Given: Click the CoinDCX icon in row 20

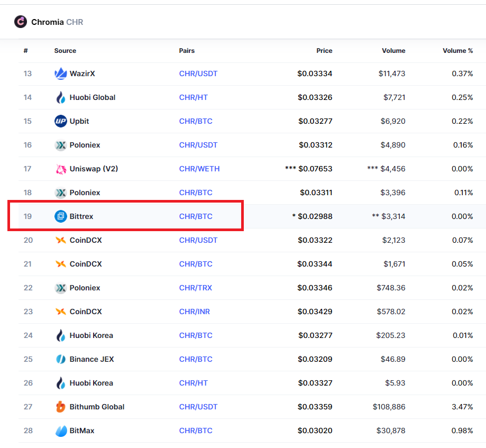Looking at the screenshot, I should [x=61, y=240].
